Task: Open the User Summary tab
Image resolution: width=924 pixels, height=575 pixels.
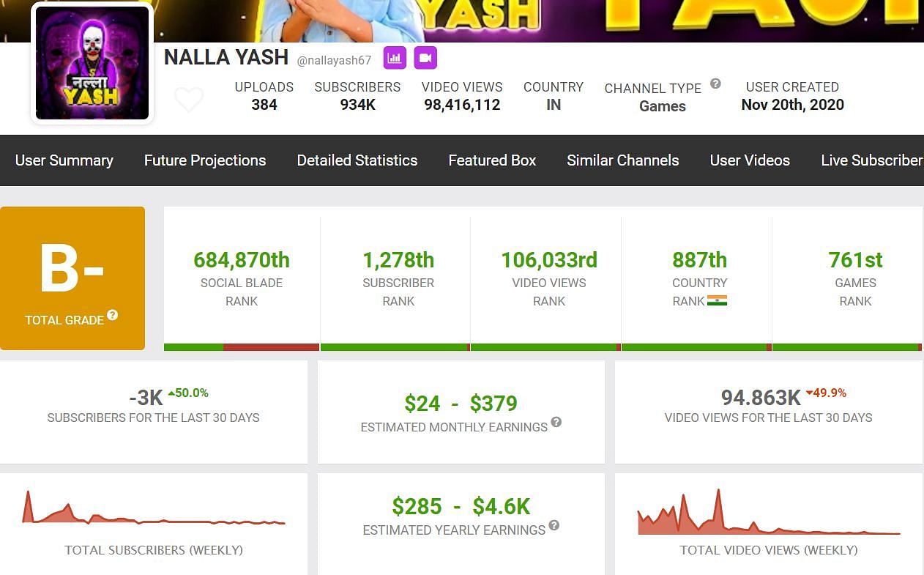Action: click(x=64, y=160)
